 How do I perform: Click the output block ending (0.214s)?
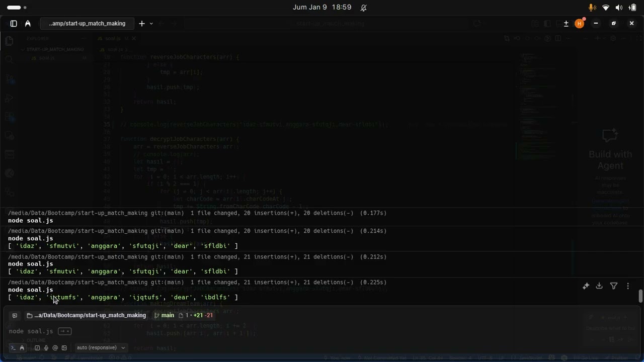click(197, 231)
